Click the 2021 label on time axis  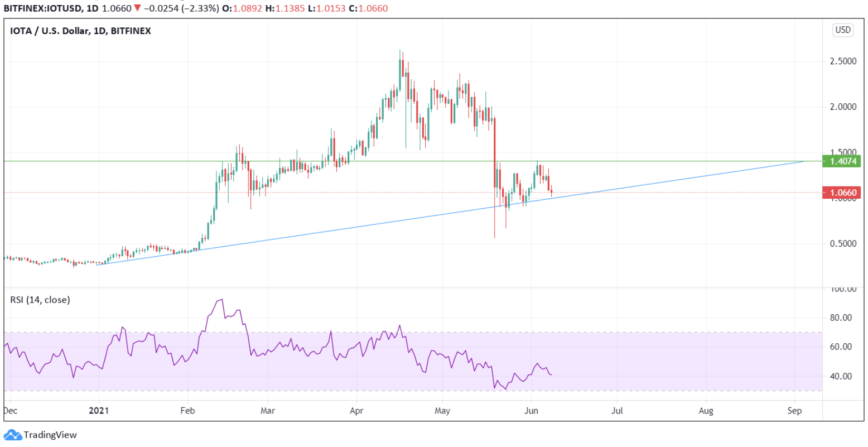pos(98,411)
